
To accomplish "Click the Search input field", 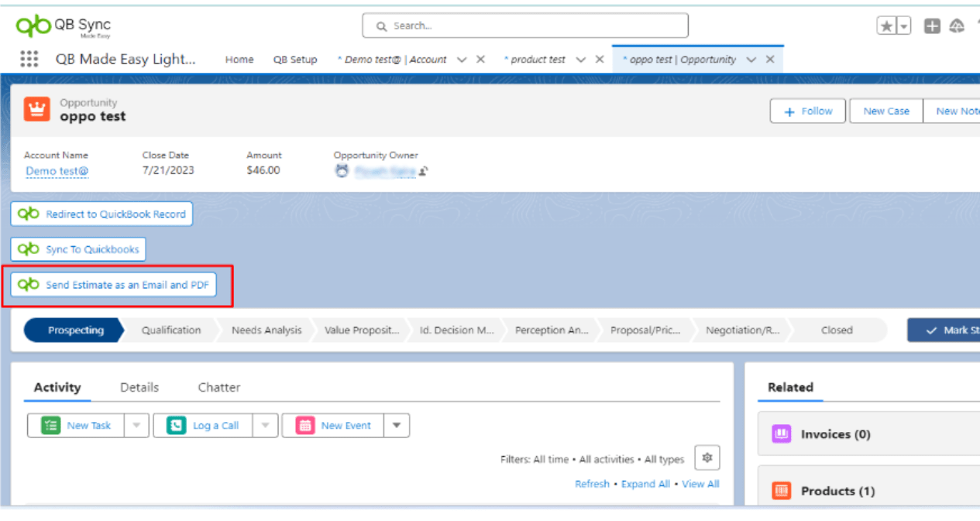I will 525,26.
